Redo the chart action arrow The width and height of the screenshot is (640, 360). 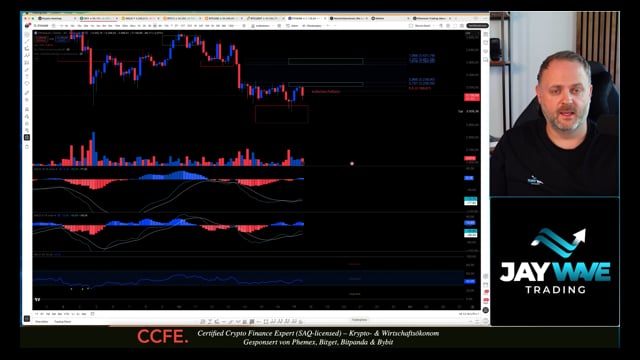pyautogui.click(x=335, y=26)
